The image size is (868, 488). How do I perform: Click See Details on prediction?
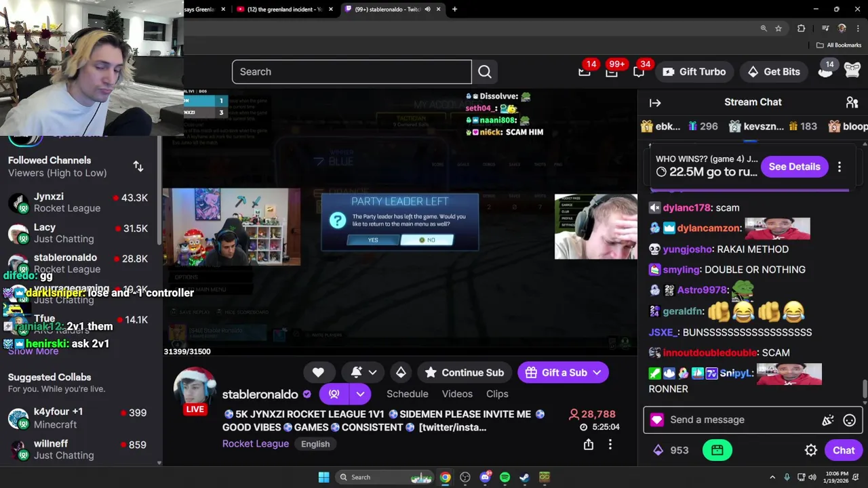click(794, 167)
